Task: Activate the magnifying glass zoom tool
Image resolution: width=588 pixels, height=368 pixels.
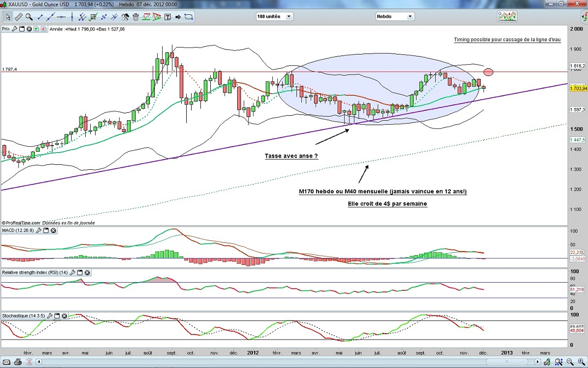Action: click(x=29, y=17)
